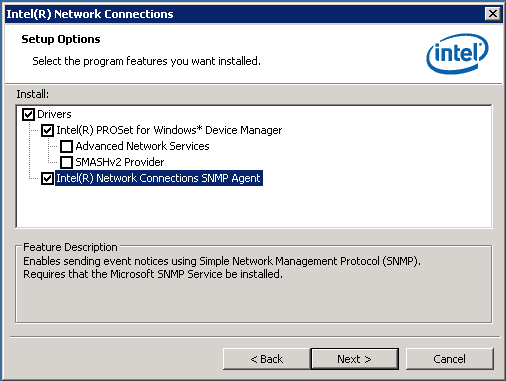The width and height of the screenshot is (506, 381).
Task: Enable Advanced Network Services checkbox
Action: (x=66, y=146)
